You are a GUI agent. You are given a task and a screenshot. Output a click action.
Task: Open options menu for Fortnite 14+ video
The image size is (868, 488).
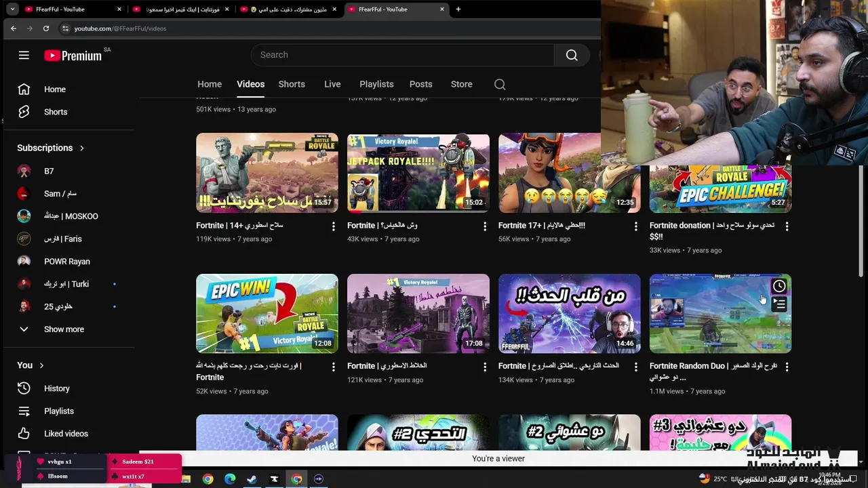pyautogui.click(x=333, y=226)
